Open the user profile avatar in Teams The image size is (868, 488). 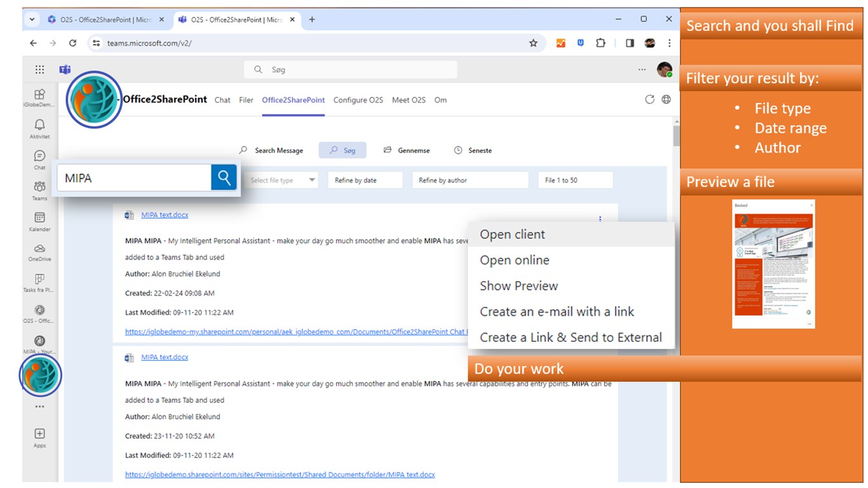[665, 70]
